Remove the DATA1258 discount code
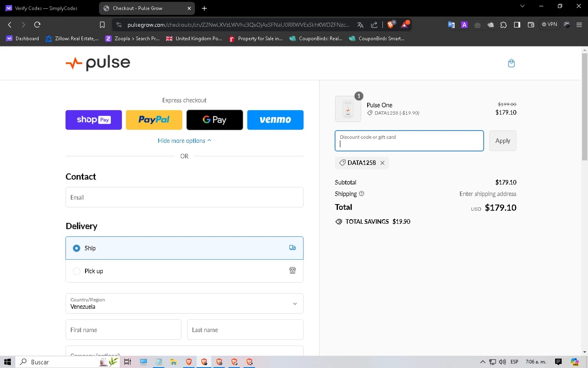This screenshot has height=368, width=588. coord(382,163)
